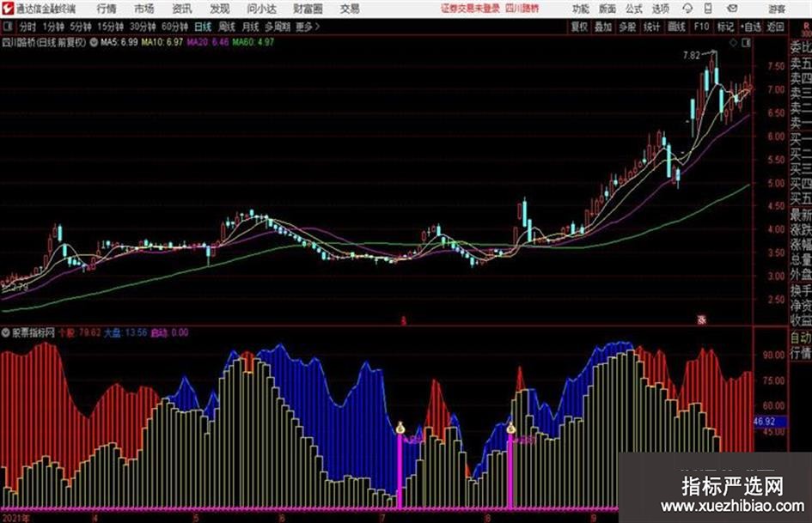Image resolution: width=812 pixels, height=523 pixels.
Task: Switch to 60分钟 period
Action: 174,27
